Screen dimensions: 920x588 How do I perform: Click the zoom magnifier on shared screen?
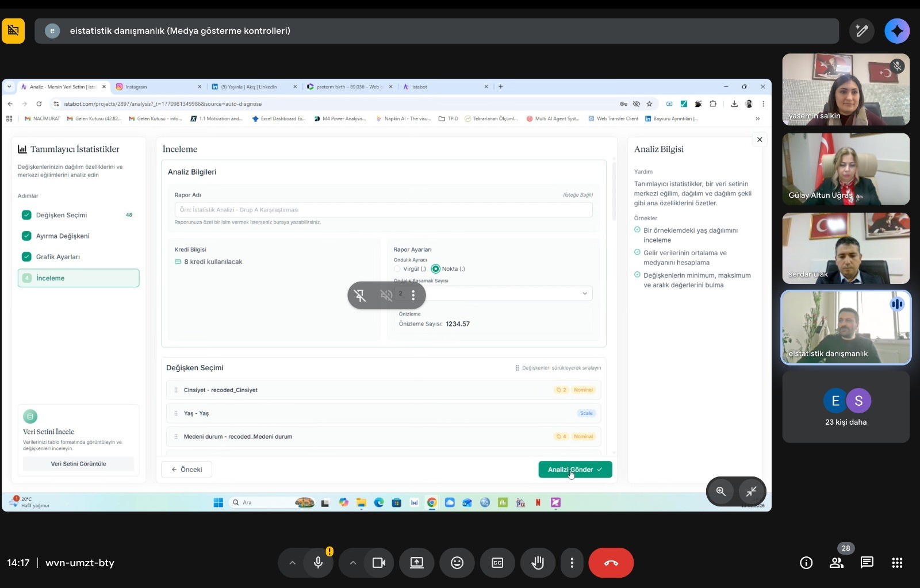pos(720,491)
